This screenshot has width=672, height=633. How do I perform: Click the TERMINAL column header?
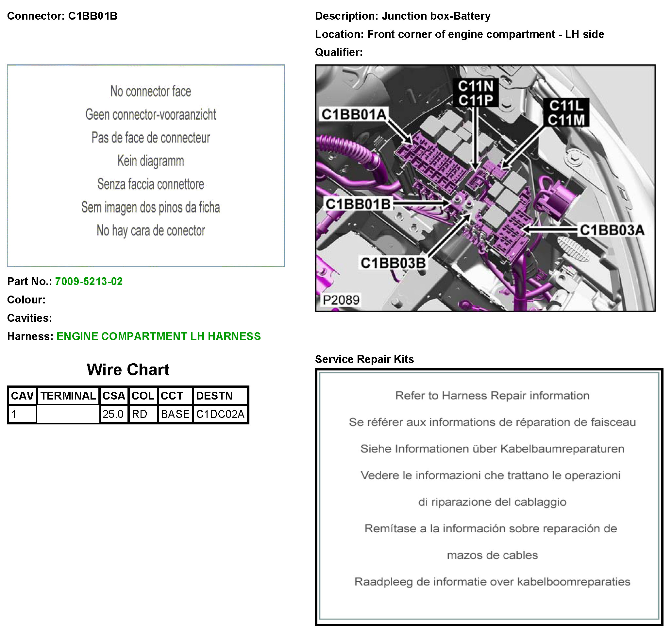[68, 396]
